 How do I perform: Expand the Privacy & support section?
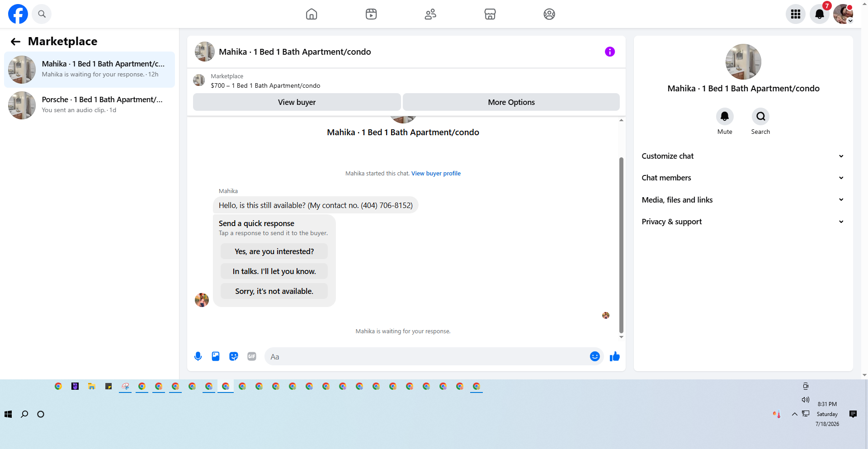(x=743, y=222)
